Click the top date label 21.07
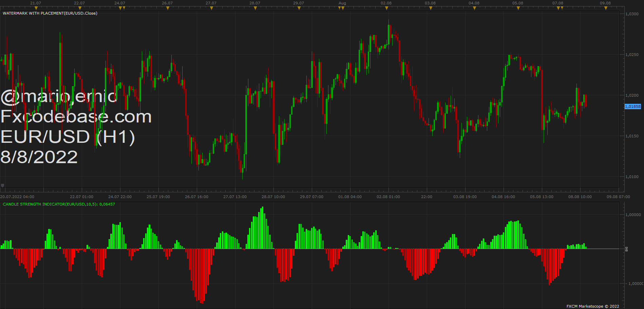The image size is (644, 309). click(36, 3)
